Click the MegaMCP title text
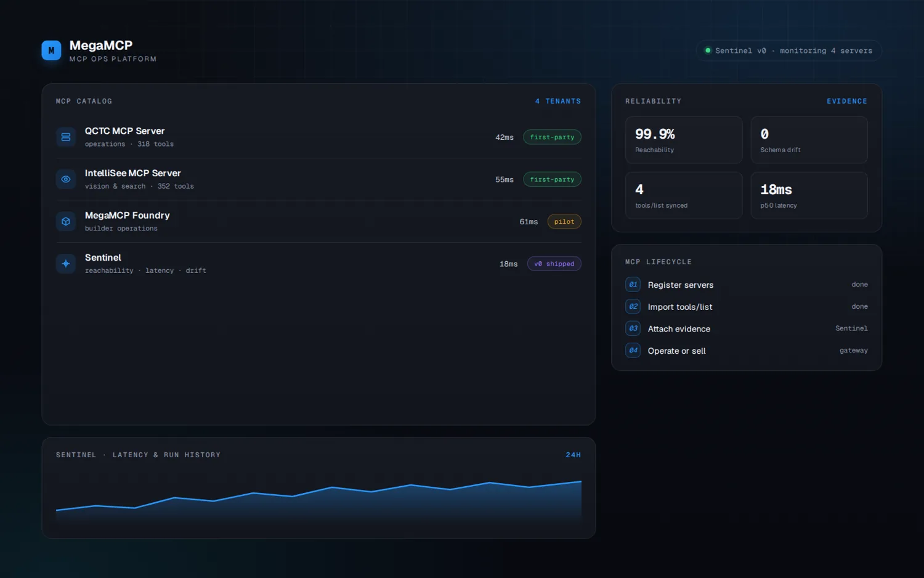 pos(101,46)
